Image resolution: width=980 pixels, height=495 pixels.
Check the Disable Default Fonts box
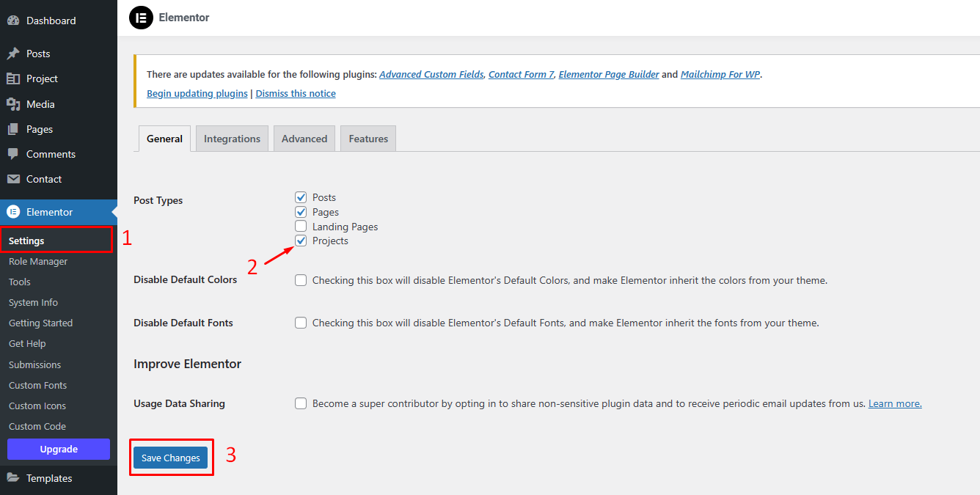[301, 323]
